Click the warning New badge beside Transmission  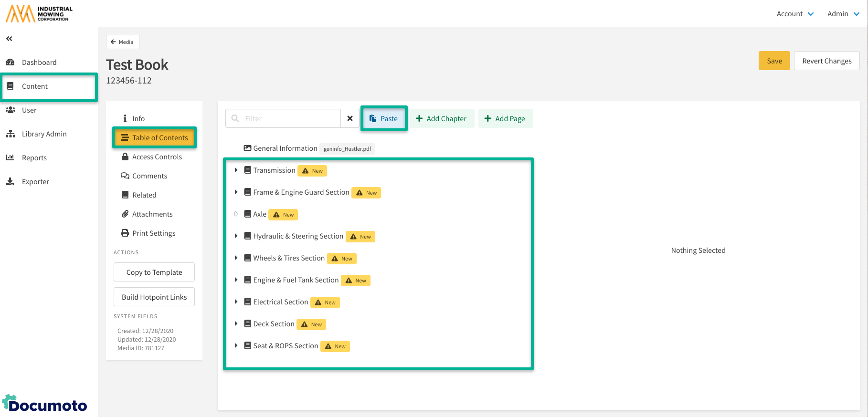coord(312,171)
